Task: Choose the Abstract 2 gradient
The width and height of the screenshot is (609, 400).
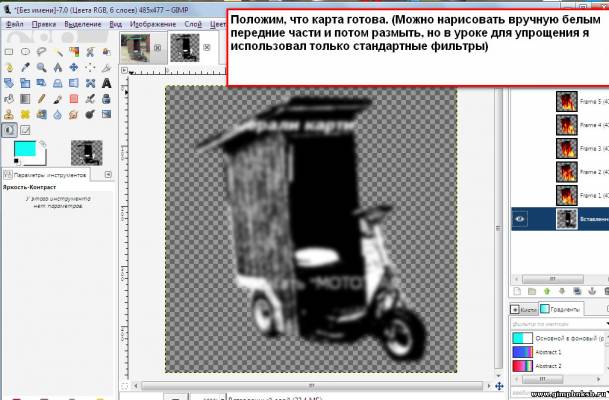Action: (x=558, y=366)
